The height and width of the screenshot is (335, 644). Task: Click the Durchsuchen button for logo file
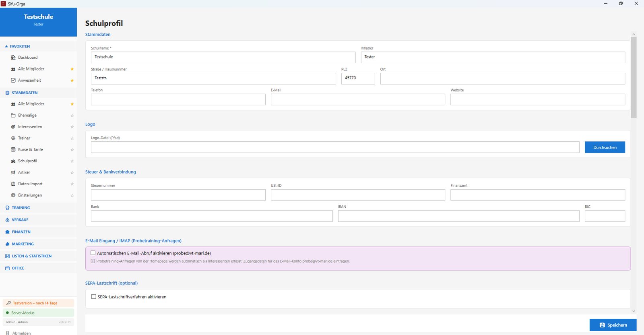(605, 147)
